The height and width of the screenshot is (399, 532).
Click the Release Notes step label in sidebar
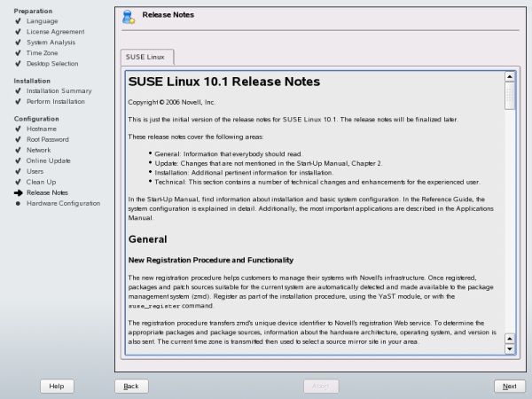[47, 192]
